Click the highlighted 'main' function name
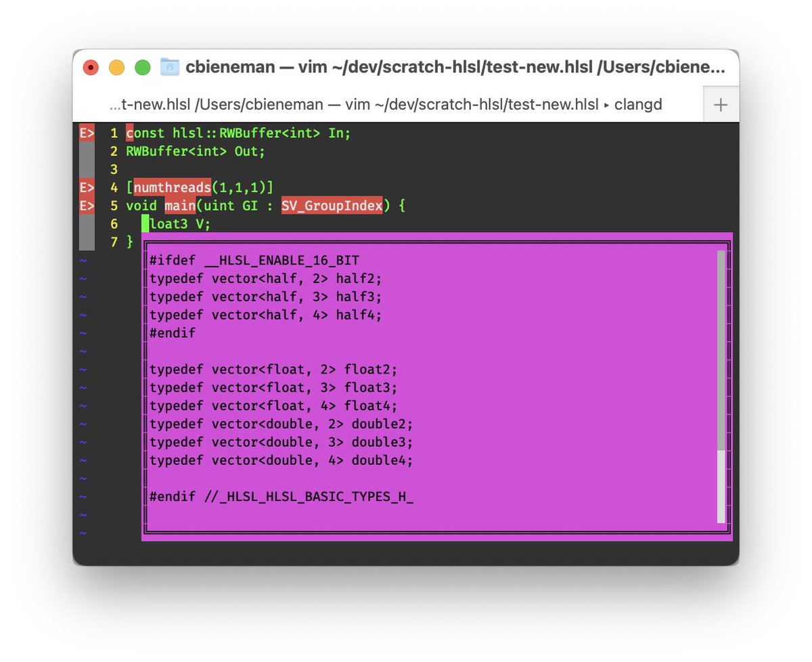 180,206
